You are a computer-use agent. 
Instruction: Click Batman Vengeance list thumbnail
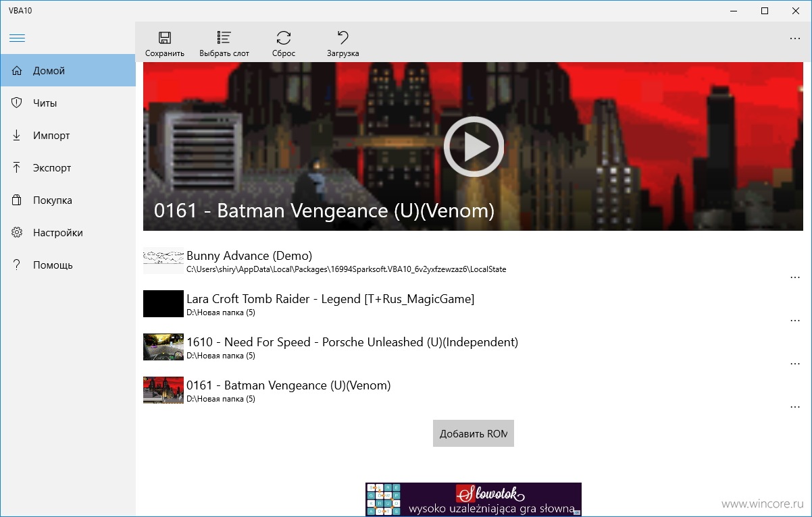point(163,390)
